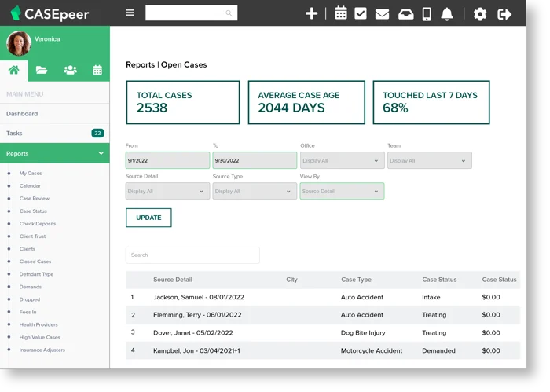Screen dimensions: 550x392
Task: Click the CASEpeer logo
Action: (x=49, y=13)
